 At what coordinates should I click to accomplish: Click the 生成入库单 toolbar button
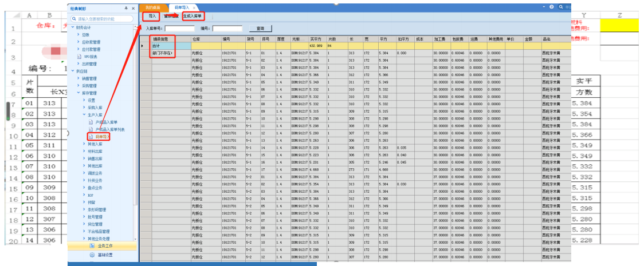pos(193,16)
